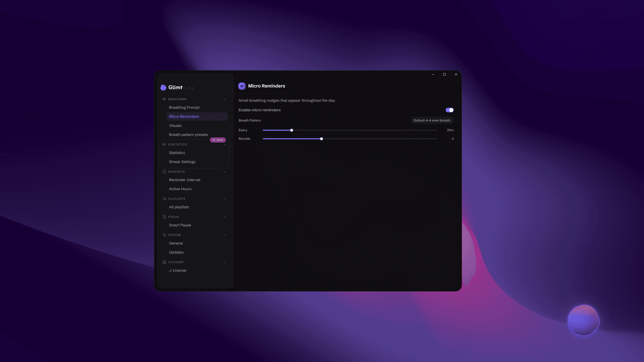Open the Updates page
Screen dimensions: 644x362
197,252
